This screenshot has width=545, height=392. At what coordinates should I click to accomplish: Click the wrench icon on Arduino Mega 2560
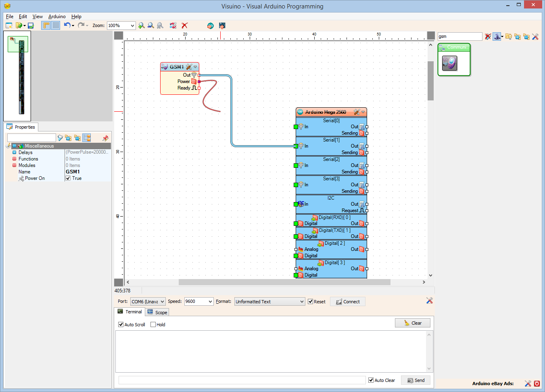357,112
